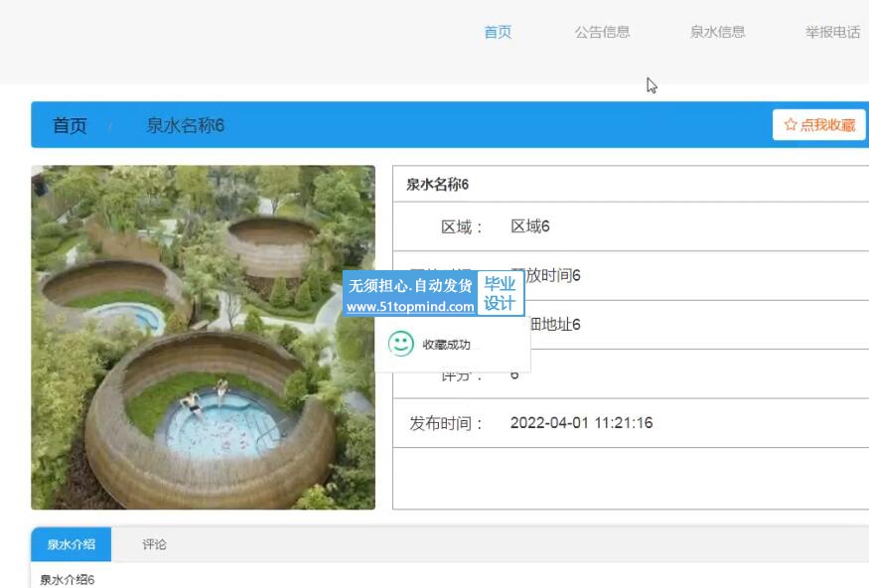The width and height of the screenshot is (869, 588).
Task: Click the 收藏成功 message text
Action: (446, 345)
